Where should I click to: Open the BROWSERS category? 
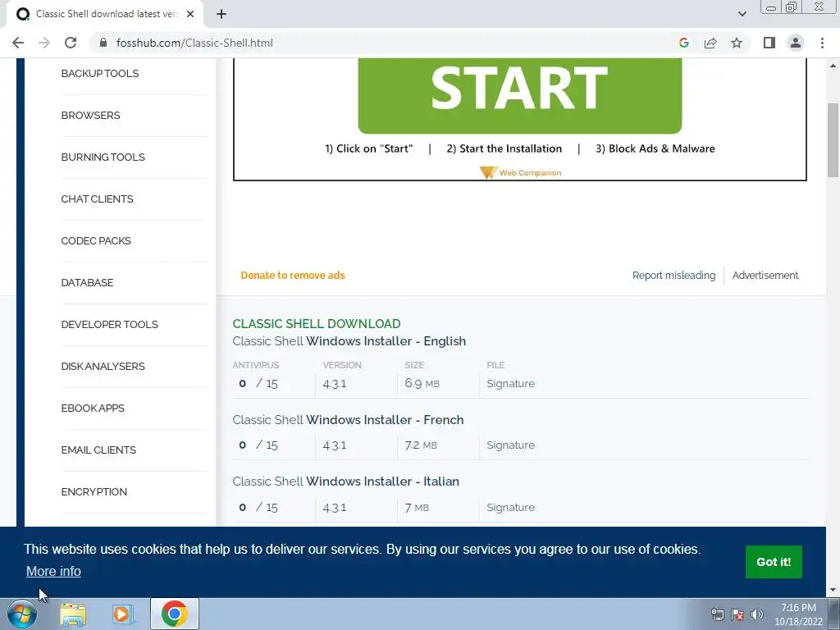(90, 115)
